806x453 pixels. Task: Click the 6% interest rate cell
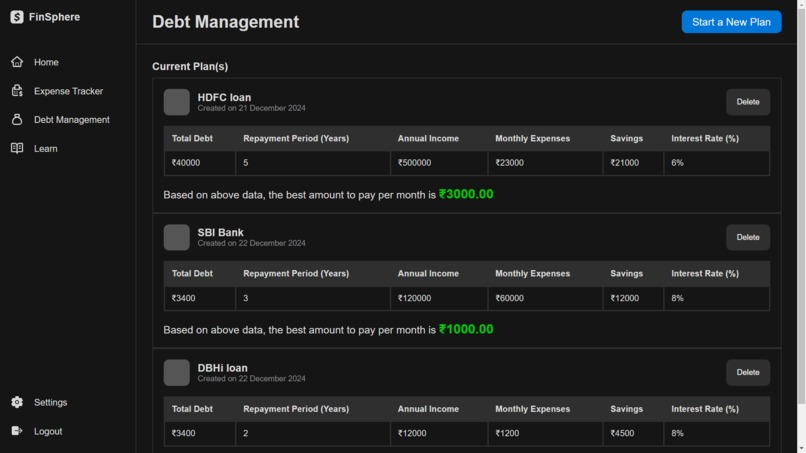point(717,163)
